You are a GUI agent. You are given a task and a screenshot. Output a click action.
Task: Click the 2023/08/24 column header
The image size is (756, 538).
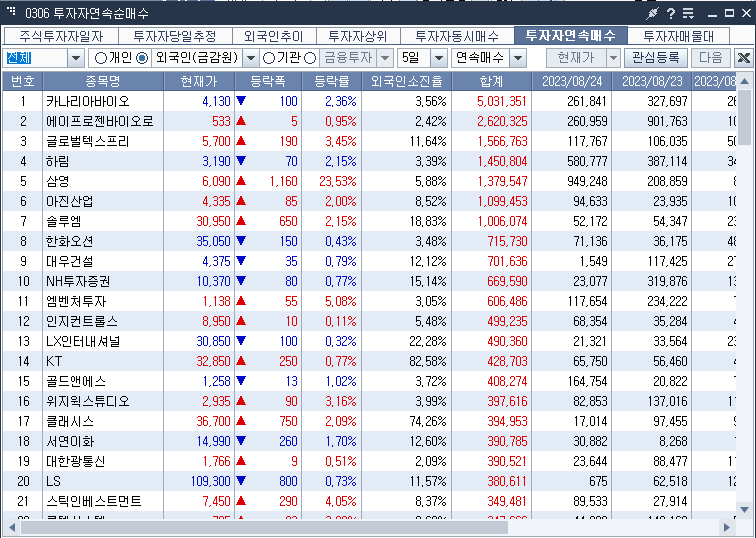click(x=572, y=81)
